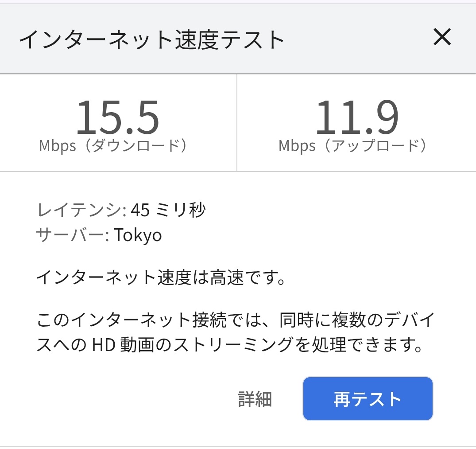476x449 pixels.
Task: Click the 15.5 download speed value
Action: pos(117,118)
